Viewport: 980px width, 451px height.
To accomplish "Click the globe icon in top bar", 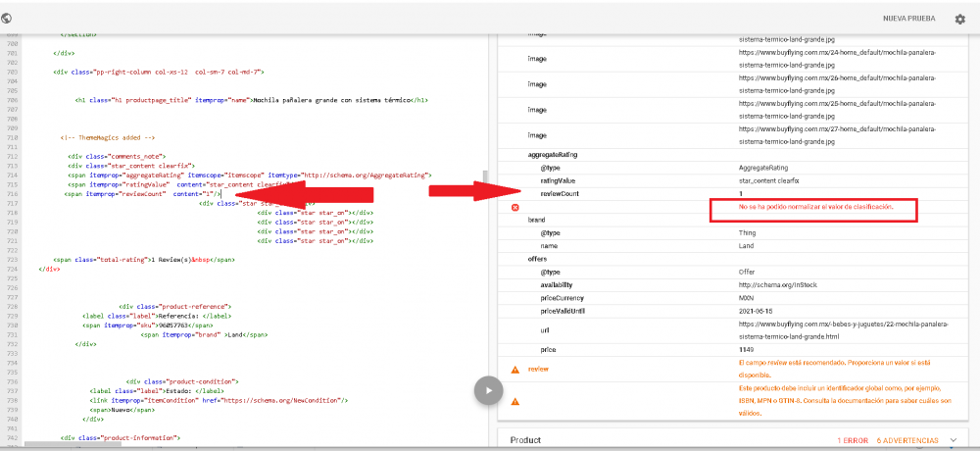I will click(x=7, y=19).
